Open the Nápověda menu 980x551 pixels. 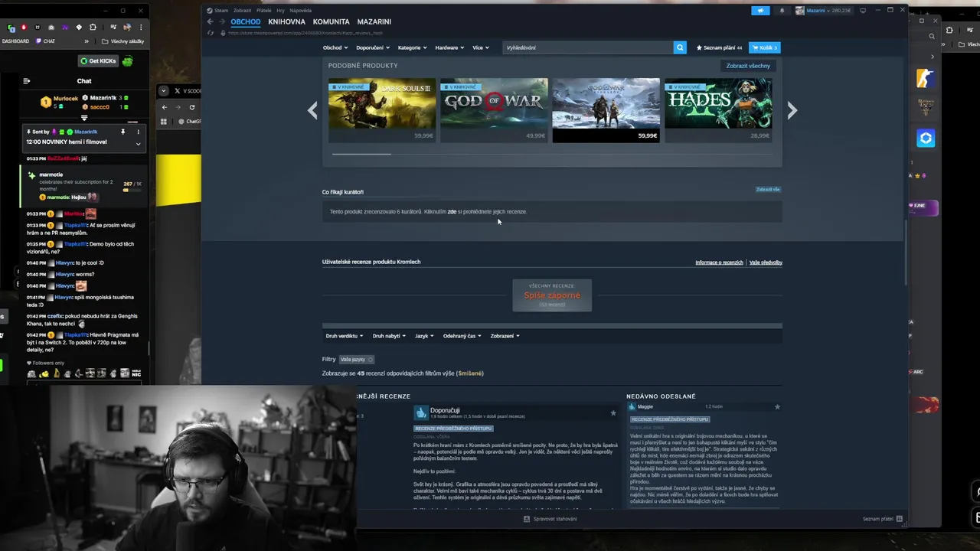point(300,11)
